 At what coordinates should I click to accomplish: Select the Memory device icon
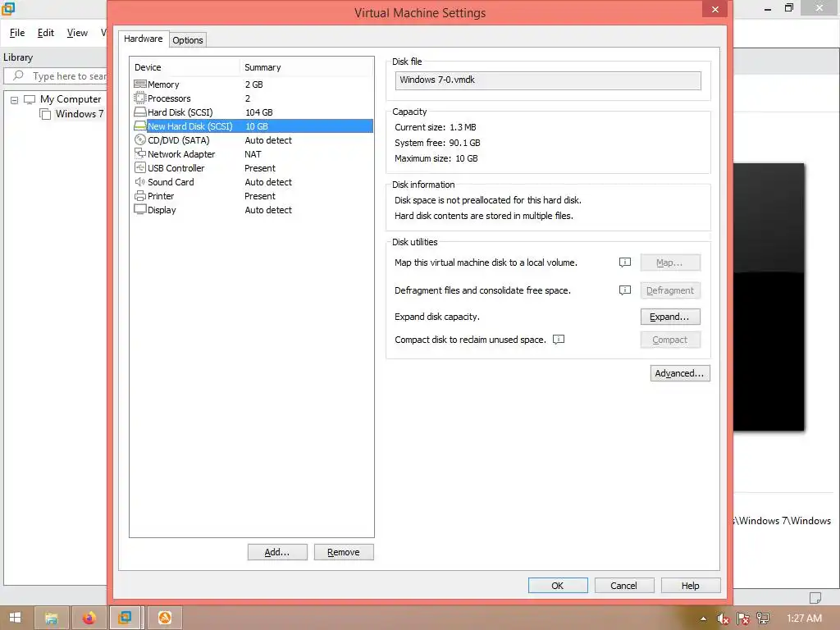coord(139,84)
